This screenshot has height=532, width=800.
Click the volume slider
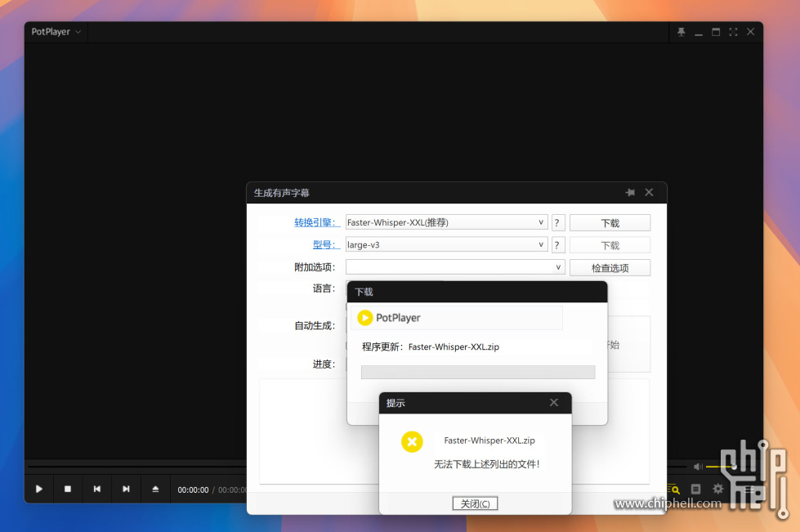coord(719,467)
